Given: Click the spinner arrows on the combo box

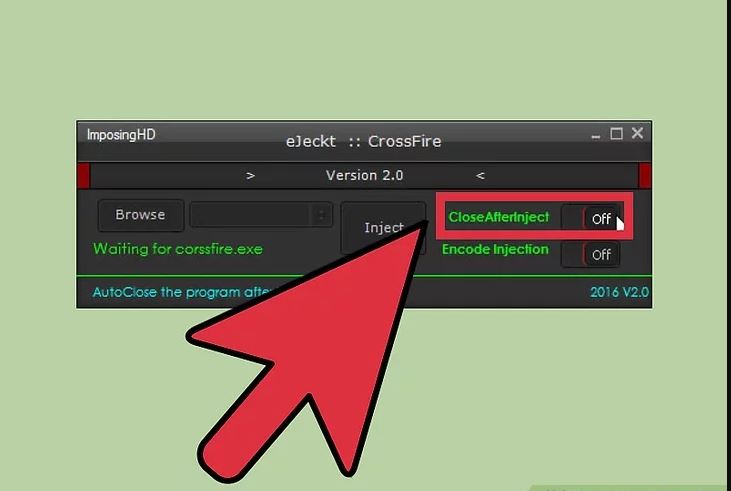Looking at the screenshot, I should point(321,215).
